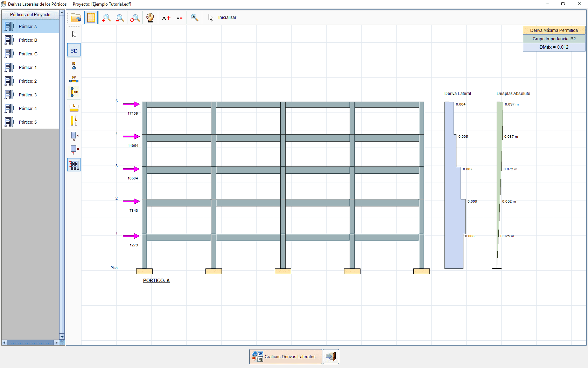The image size is (588, 368).
Task: Open Gráficos Derivas Laterales
Action: (285, 356)
